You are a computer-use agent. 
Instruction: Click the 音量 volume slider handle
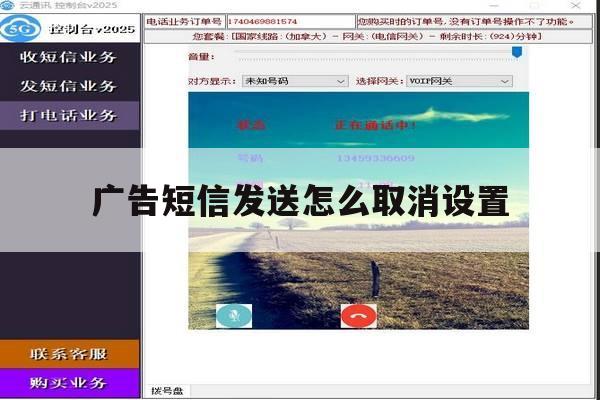(x=517, y=52)
